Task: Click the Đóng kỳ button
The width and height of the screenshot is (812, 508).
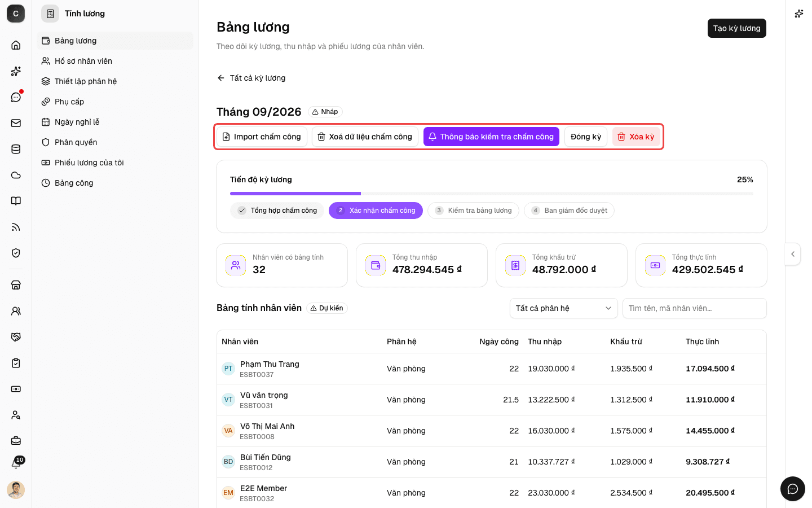Action: tap(586, 137)
